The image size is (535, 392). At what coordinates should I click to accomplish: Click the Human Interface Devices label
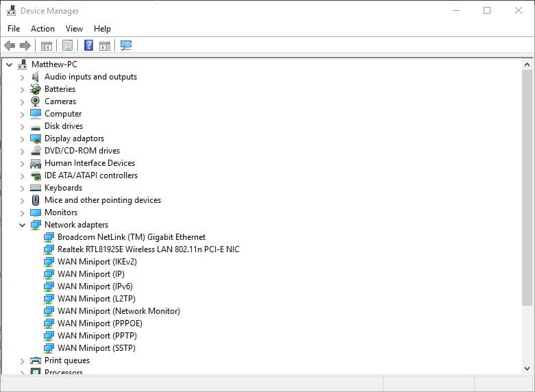tap(90, 163)
